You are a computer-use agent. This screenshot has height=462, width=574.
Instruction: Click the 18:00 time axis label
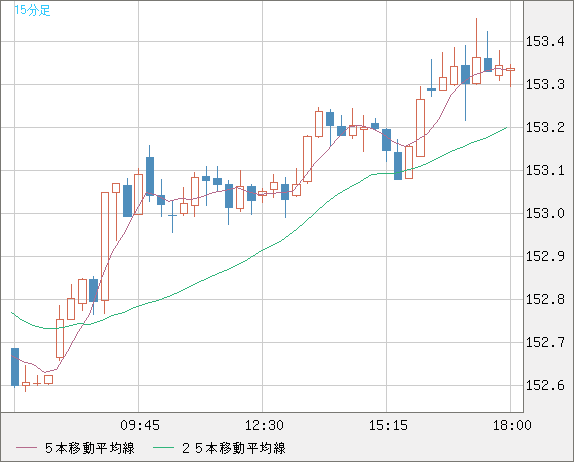[x=512, y=425]
